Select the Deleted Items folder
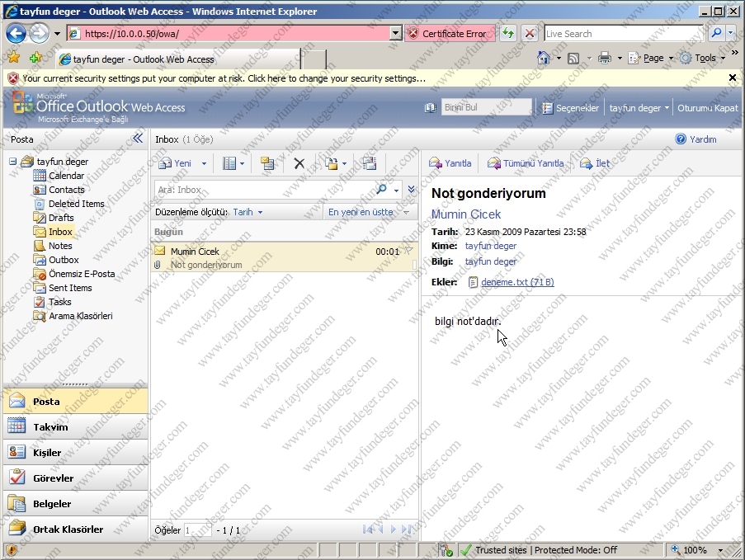Image resolution: width=745 pixels, height=560 pixels. 76,203
